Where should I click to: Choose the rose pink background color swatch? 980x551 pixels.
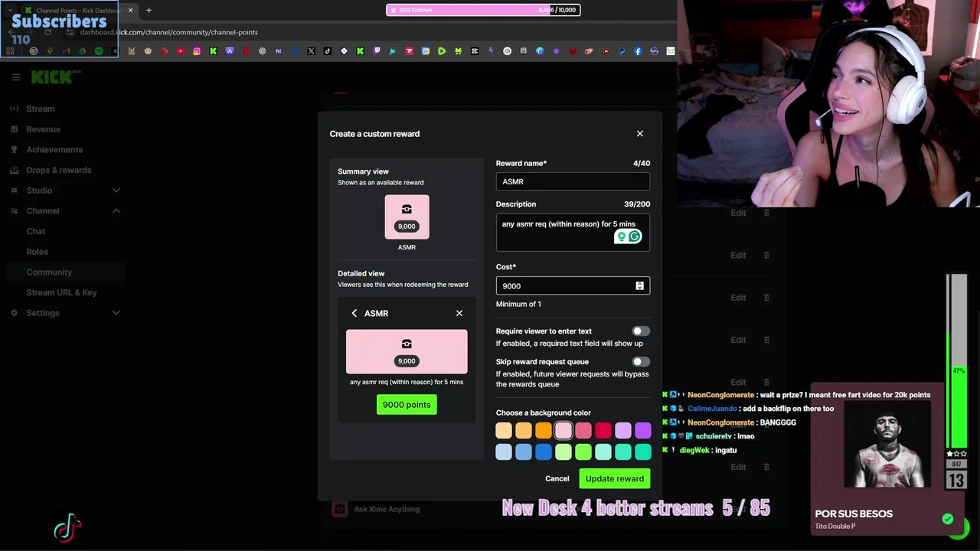pos(583,431)
